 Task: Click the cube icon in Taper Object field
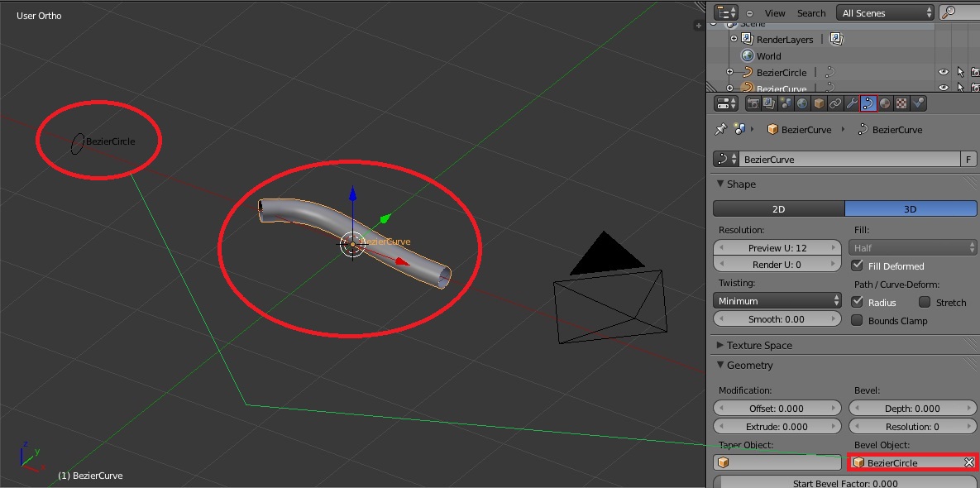click(723, 462)
